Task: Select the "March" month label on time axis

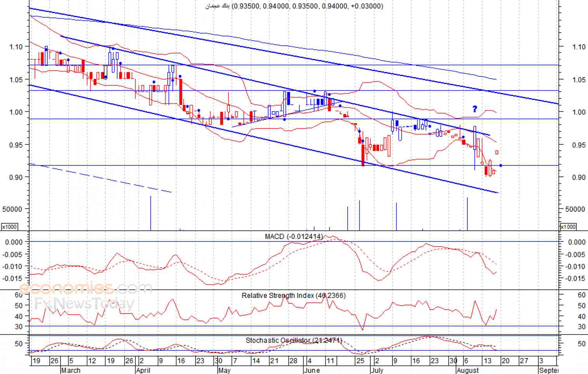Action: point(71,370)
